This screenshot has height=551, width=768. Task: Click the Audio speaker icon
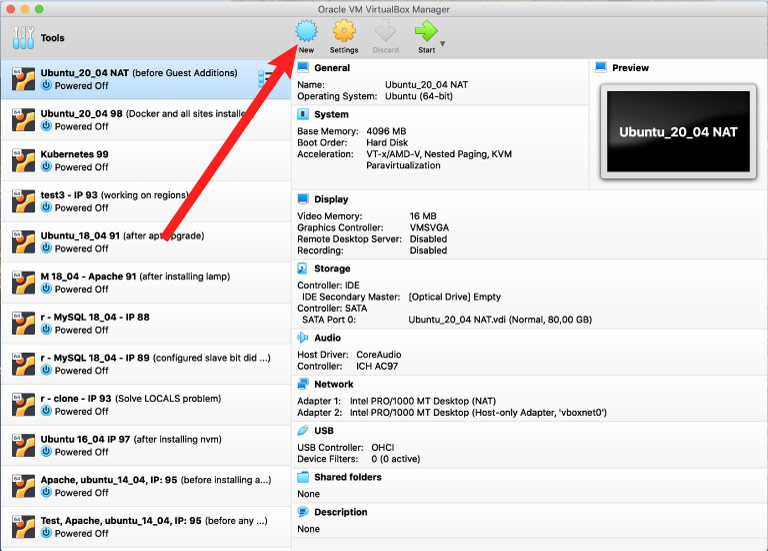tap(303, 337)
